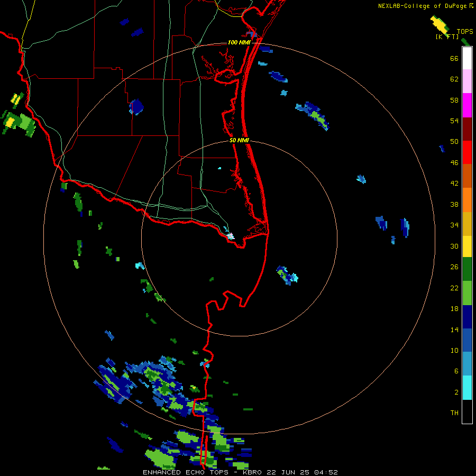This screenshot has width=476, height=476.
Task: Click the 22 JUN 25 date in footer
Action: pos(288,472)
